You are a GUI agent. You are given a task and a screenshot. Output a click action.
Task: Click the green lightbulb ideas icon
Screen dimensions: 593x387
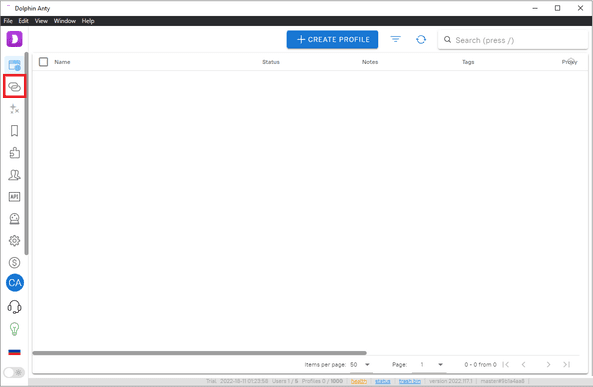tap(14, 329)
